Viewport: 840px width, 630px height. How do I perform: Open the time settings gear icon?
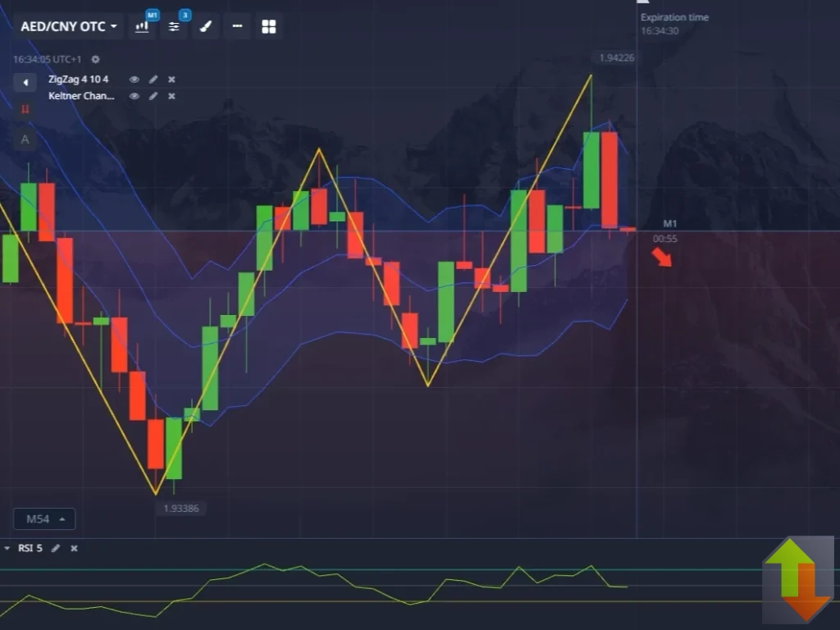(x=94, y=59)
